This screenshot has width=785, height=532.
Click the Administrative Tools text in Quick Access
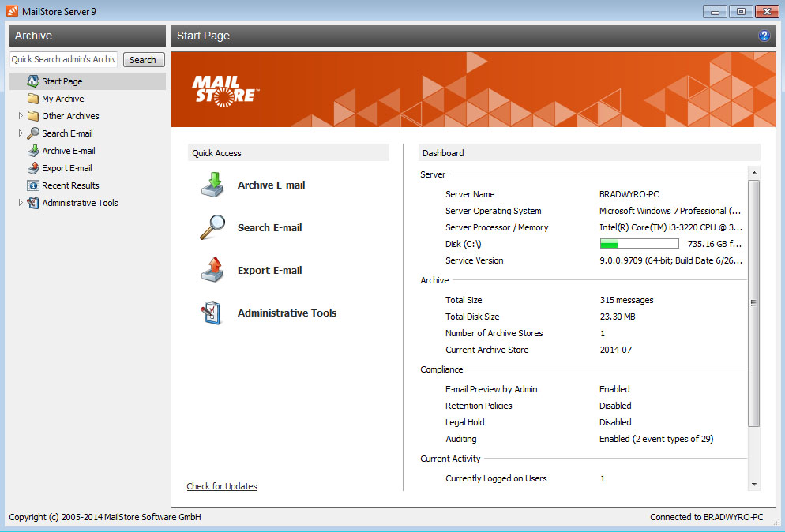click(287, 313)
